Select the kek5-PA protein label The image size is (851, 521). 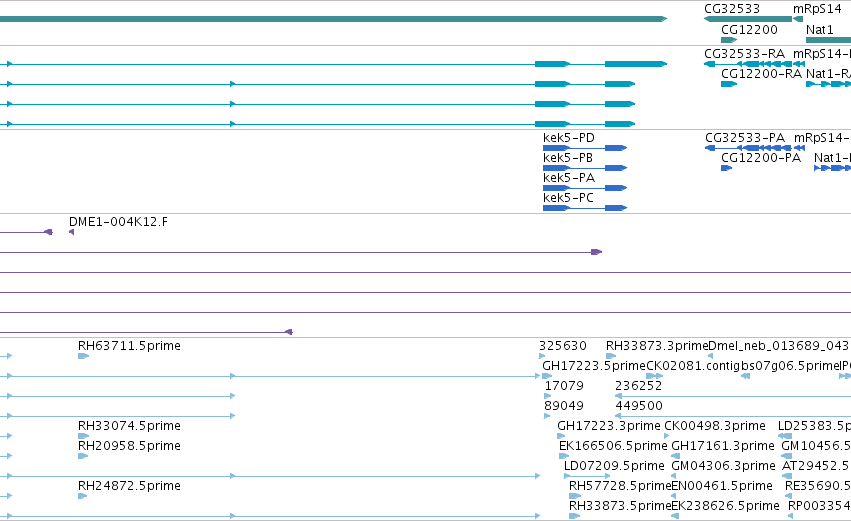569,178
